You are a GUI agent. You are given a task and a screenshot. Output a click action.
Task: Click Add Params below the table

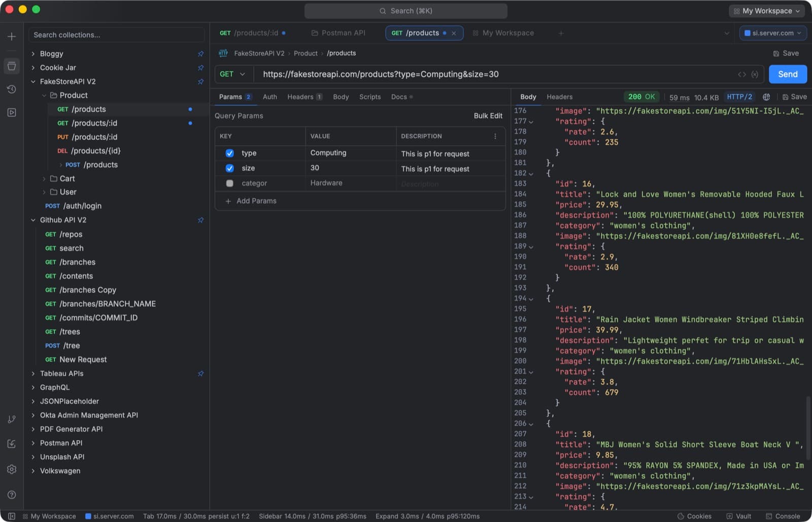coord(251,201)
